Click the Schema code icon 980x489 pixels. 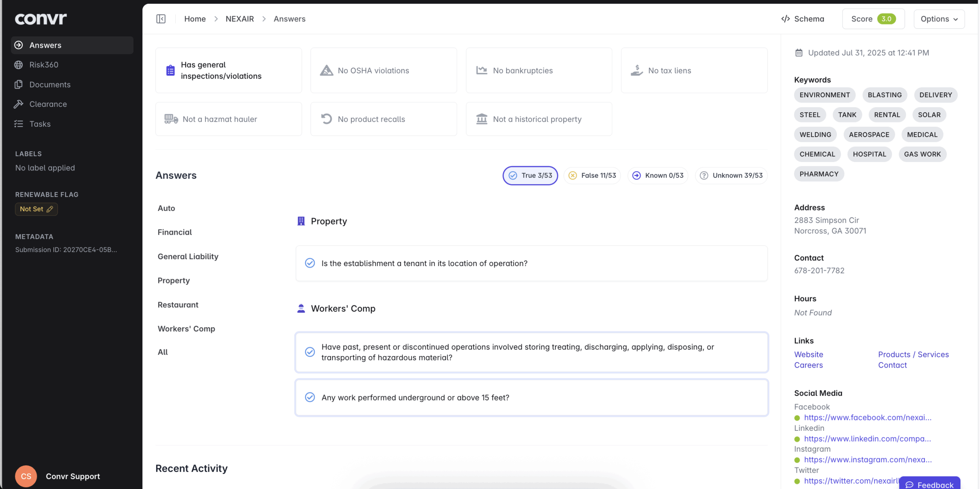(x=785, y=19)
